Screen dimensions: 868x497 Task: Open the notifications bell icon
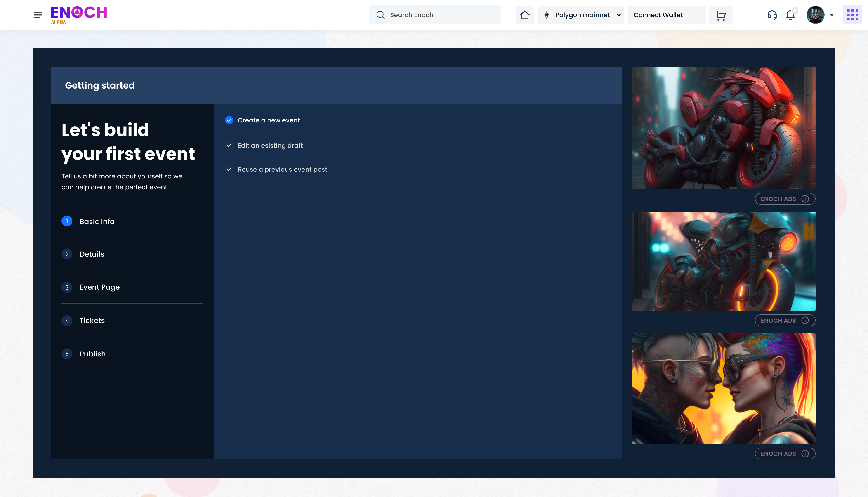pyautogui.click(x=790, y=15)
